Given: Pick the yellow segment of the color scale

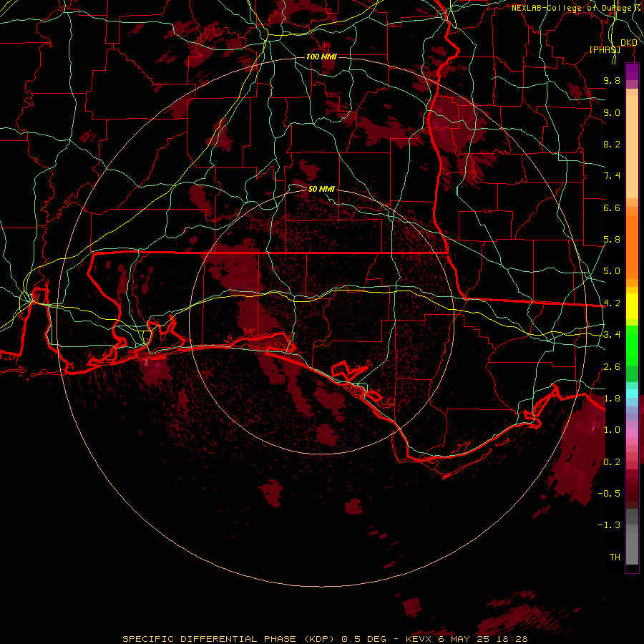Looking at the screenshot, I should (632, 306).
